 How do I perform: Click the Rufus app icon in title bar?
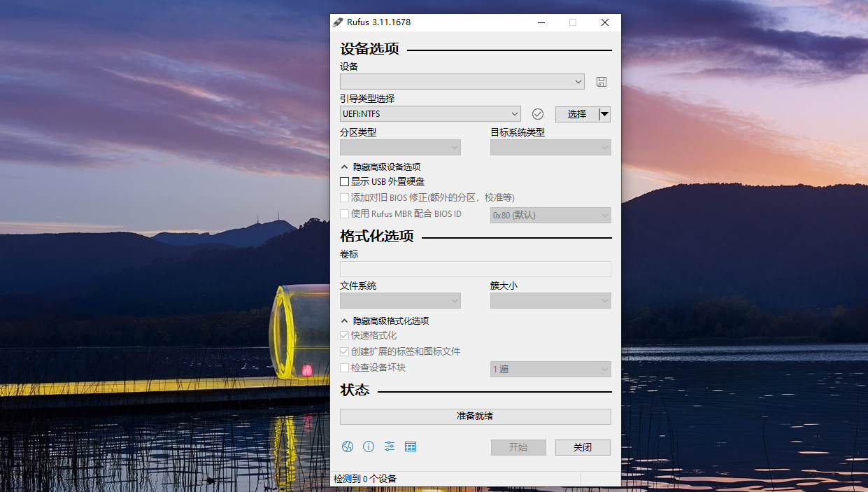point(338,22)
